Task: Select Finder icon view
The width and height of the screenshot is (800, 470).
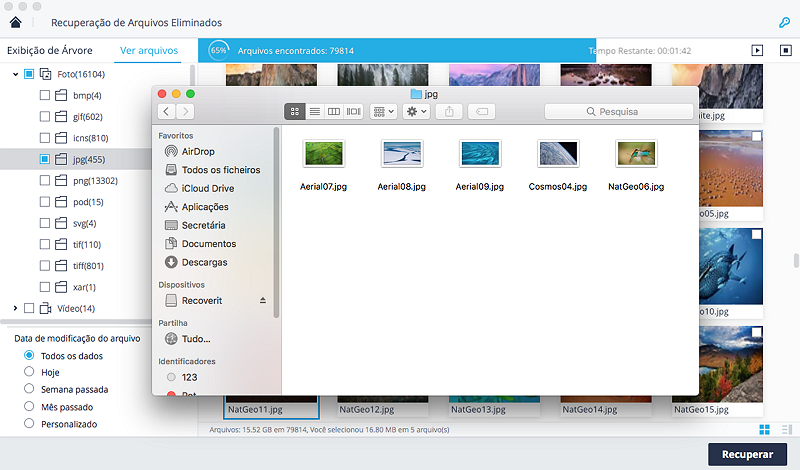Action: pos(295,111)
